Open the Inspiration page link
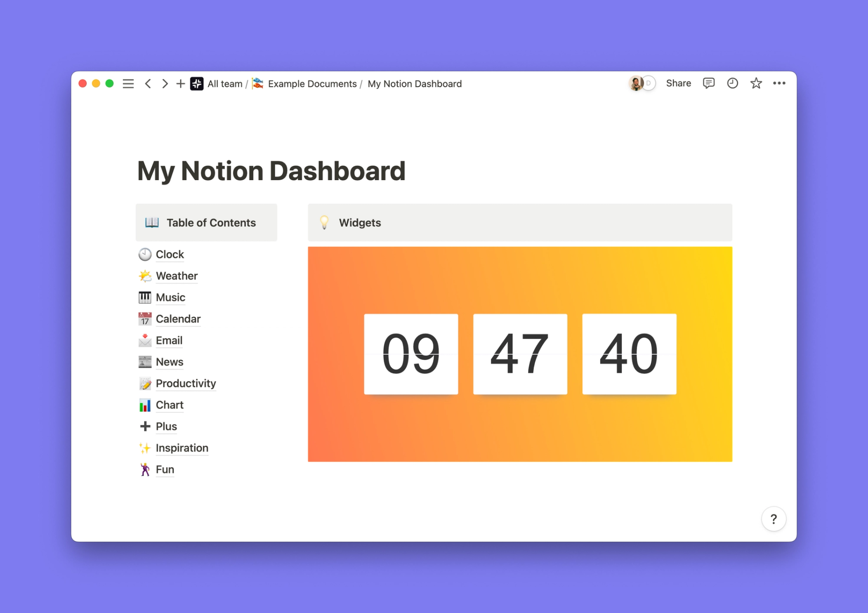Viewport: 868px width, 613px height. click(182, 448)
